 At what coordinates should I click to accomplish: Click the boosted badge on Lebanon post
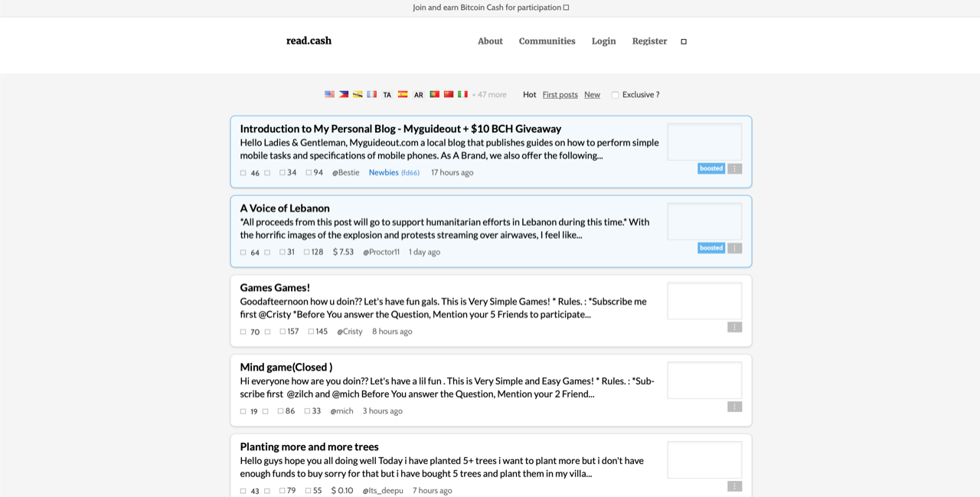(x=711, y=248)
